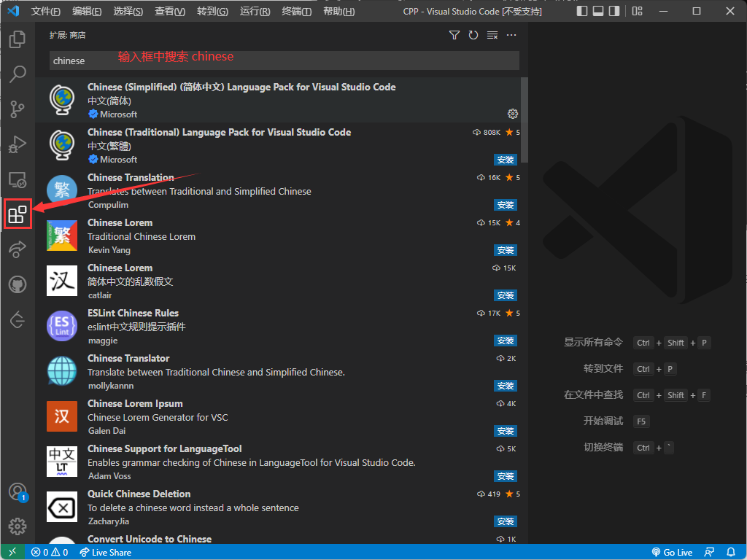This screenshot has width=747, height=560.
Task: Select Chinese (Simplified) Language Pack title
Action: (241, 87)
